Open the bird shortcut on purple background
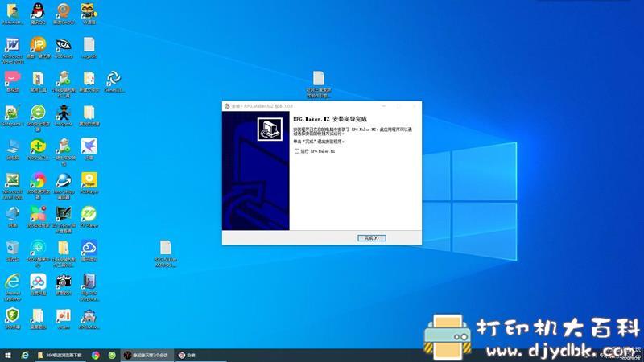Viewport: 644px width, 362px height. (89, 149)
